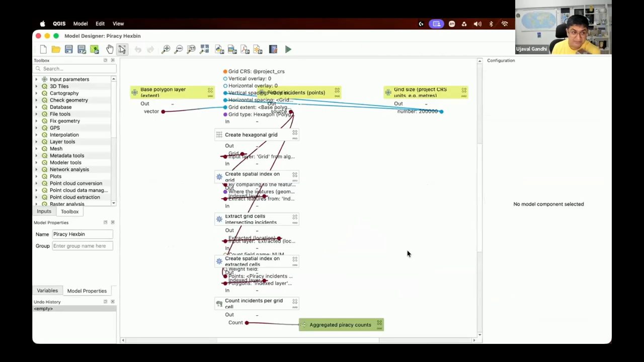Activate the Select/Move item tool
Image resolution: width=644 pixels, height=362 pixels.
[122, 49]
